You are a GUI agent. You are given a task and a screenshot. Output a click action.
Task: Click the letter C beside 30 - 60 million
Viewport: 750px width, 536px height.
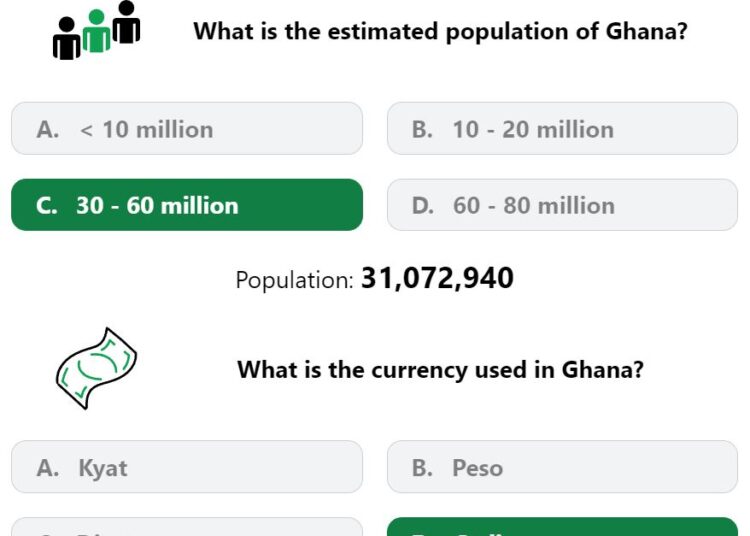coord(47,206)
